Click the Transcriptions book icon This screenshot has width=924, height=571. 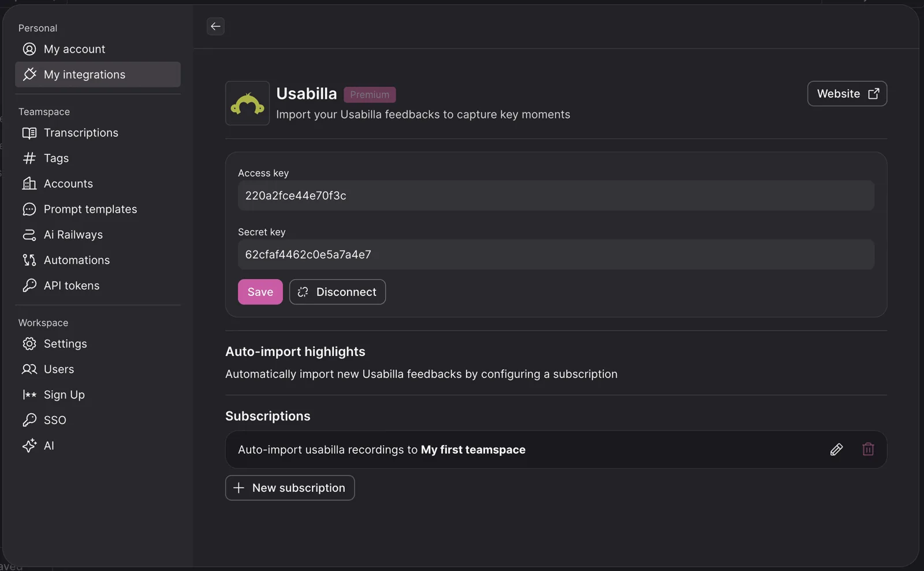pyautogui.click(x=29, y=133)
